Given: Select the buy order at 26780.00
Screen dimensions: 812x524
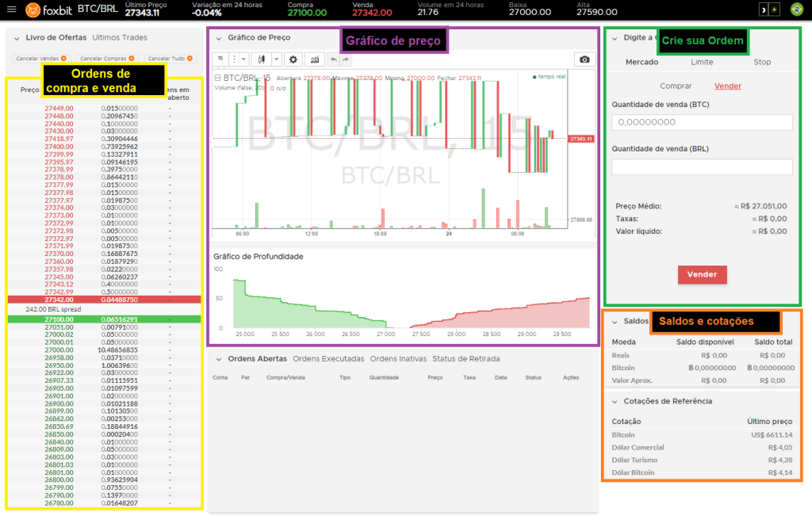Looking at the screenshot, I should coord(104,503).
